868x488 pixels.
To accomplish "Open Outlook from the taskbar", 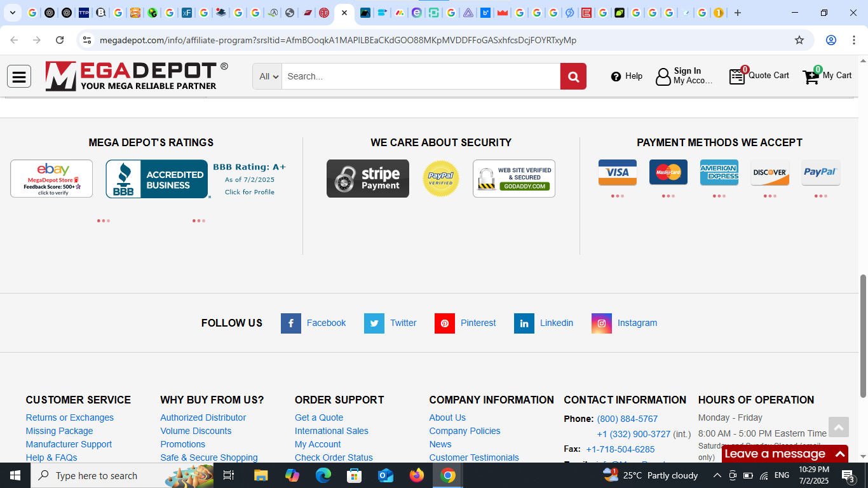I will pyautogui.click(x=386, y=475).
